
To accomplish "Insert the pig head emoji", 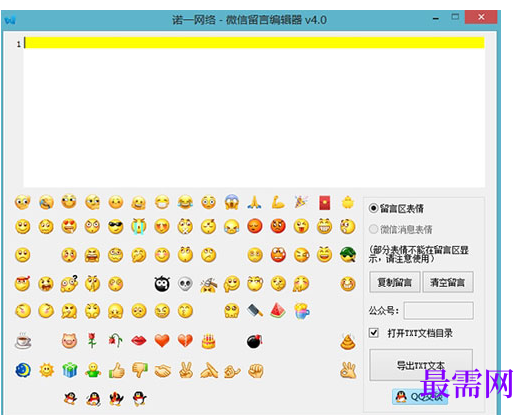I will pyautogui.click(x=69, y=341).
